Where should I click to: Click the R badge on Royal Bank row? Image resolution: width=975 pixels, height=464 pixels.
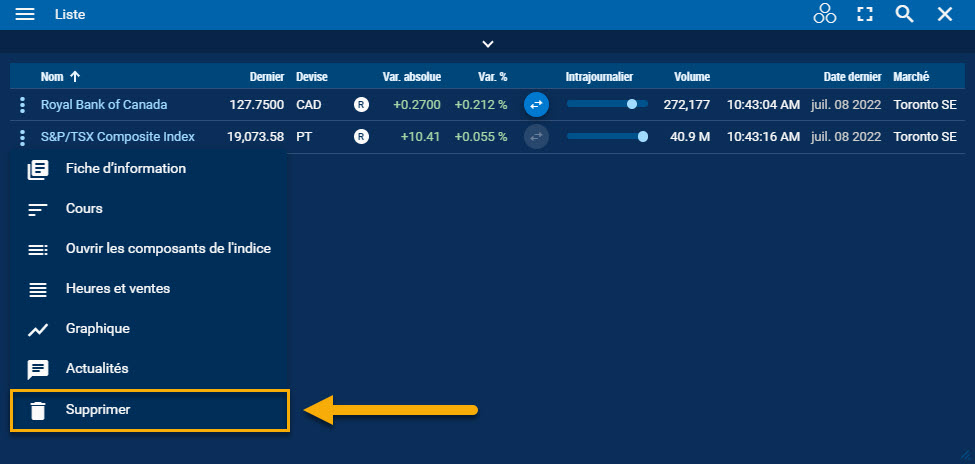pyautogui.click(x=361, y=104)
